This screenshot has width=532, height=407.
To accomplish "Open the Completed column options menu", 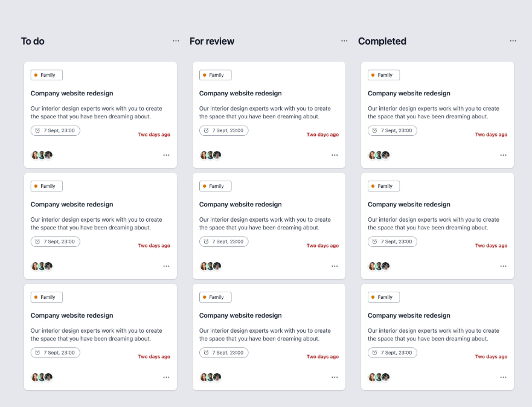I will point(513,41).
